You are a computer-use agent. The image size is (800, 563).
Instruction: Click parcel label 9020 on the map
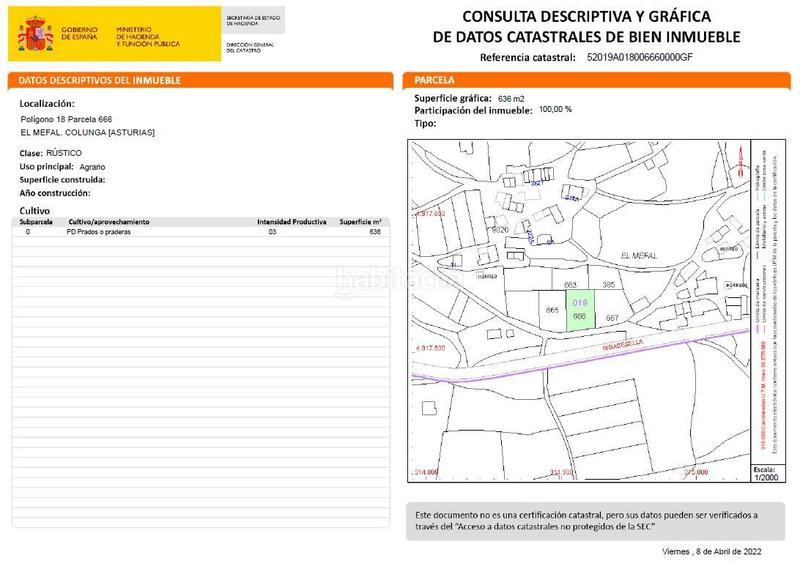(x=500, y=230)
